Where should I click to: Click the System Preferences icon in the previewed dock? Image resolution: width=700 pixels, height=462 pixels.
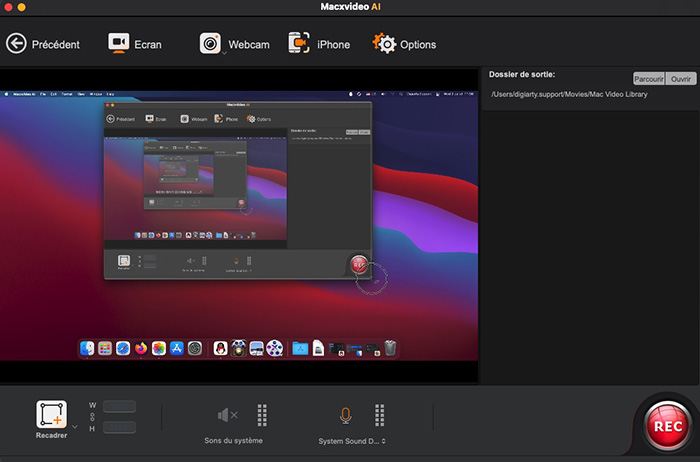click(x=195, y=348)
